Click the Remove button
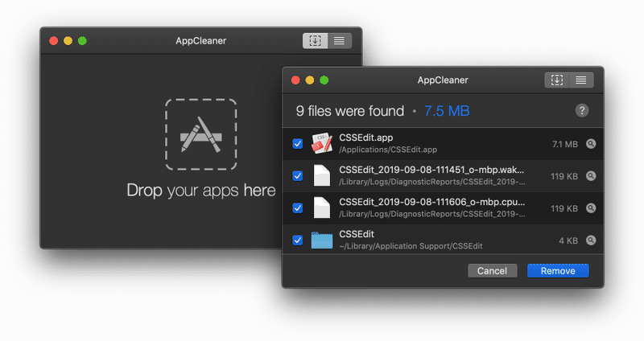644x341 pixels. tap(558, 271)
